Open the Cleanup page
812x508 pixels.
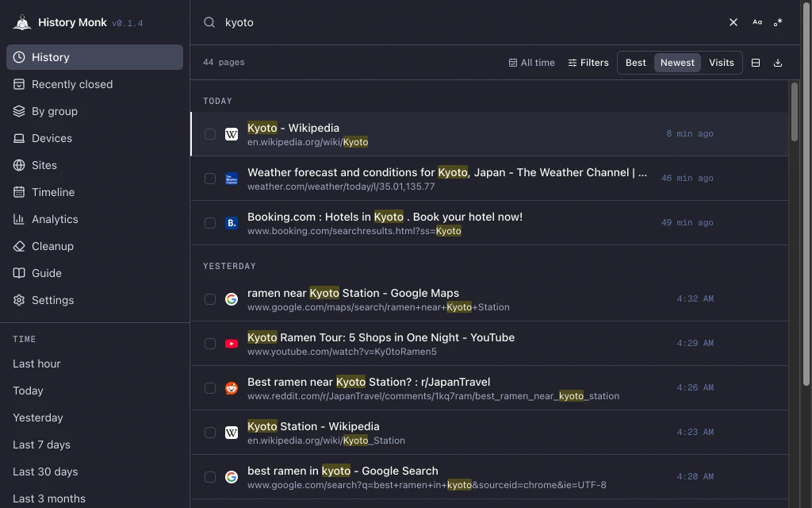[95, 246]
